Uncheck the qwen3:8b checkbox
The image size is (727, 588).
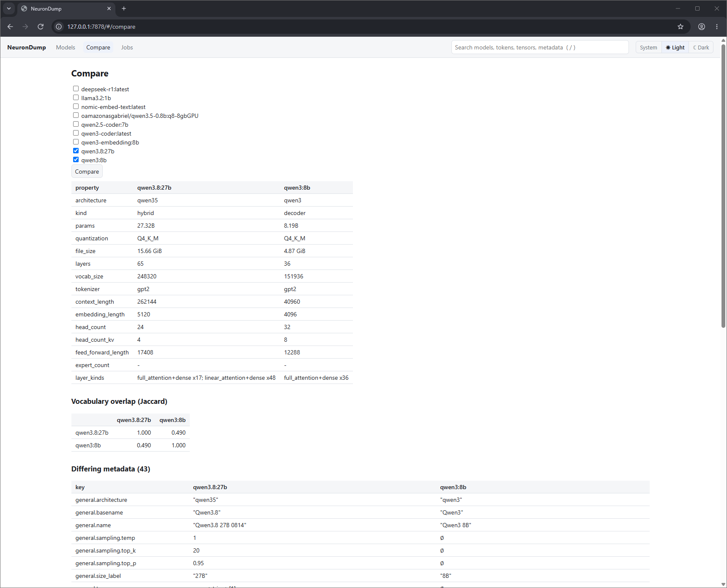point(76,160)
